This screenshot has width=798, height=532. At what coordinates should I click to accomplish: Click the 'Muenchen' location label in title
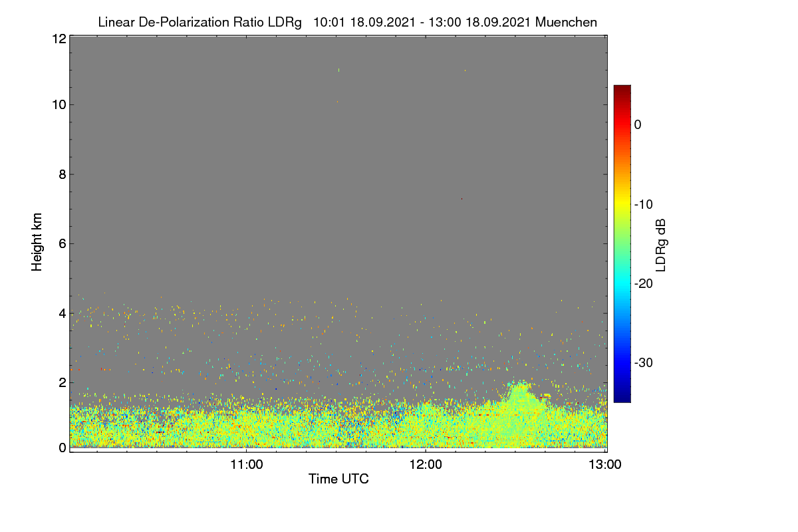pos(566,23)
